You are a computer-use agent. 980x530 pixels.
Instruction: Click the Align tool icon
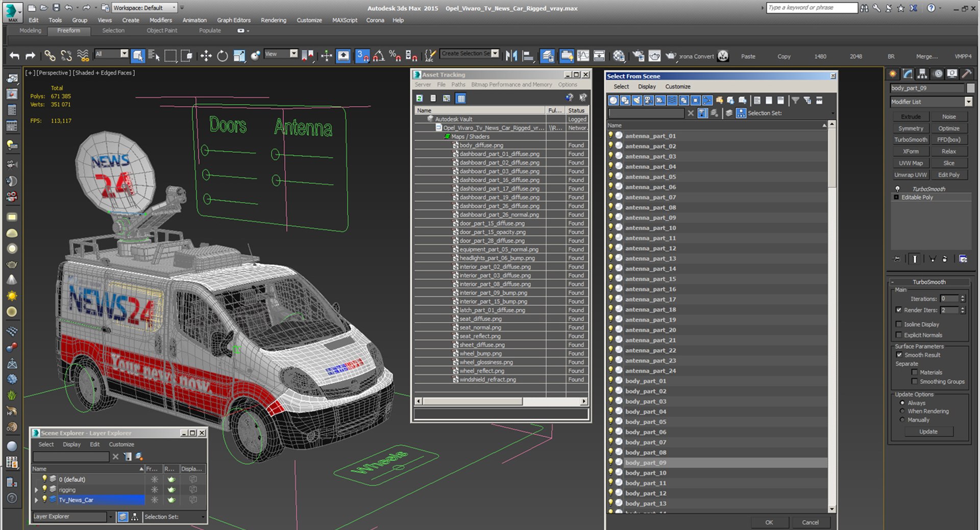pyautogui.click(x=528, y=56)
